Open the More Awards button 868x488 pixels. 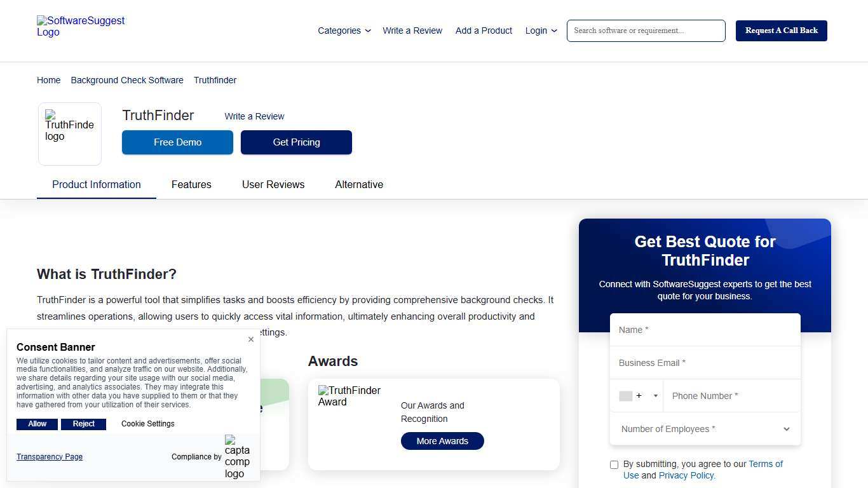(x=442, y=440)
